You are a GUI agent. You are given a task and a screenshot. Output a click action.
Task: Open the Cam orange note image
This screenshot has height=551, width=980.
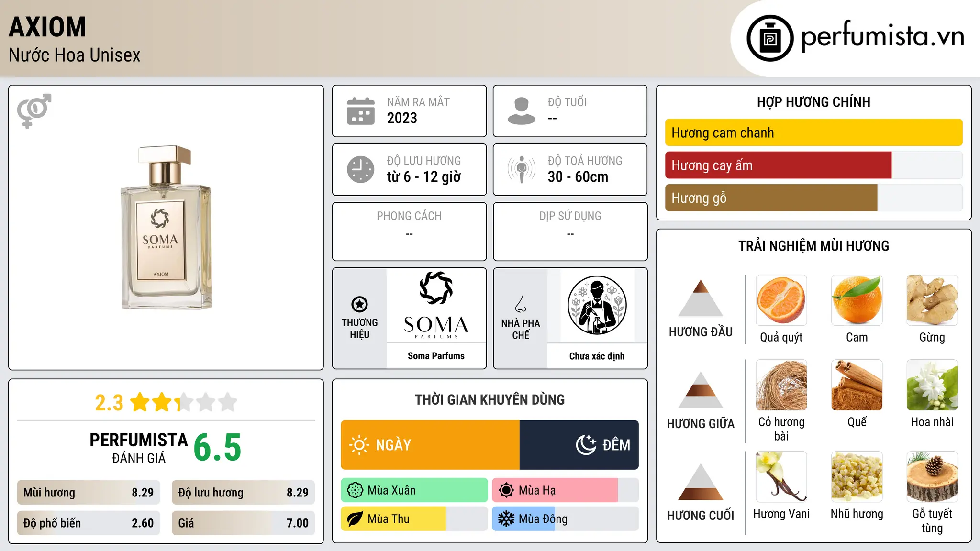(857, 300)
